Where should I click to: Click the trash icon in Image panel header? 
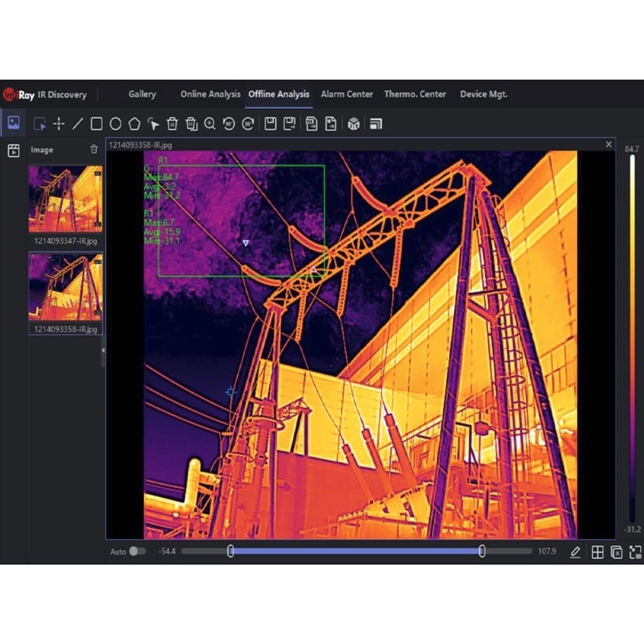94,150
